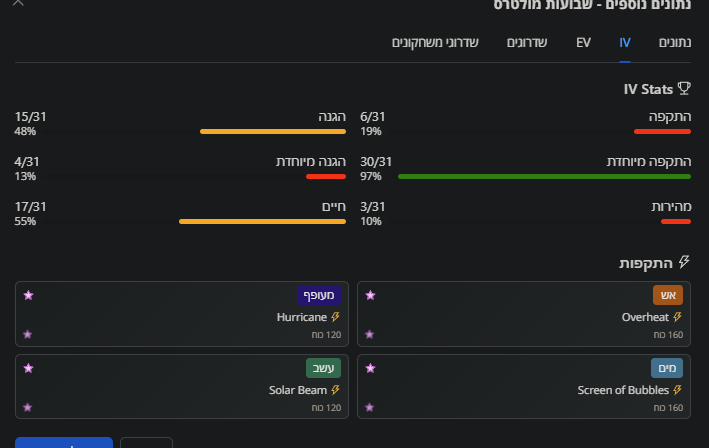Click the orange אש type badge
The height and width of the screenshot is (448, 709).
pyautogui.click(x=668, y=295)
